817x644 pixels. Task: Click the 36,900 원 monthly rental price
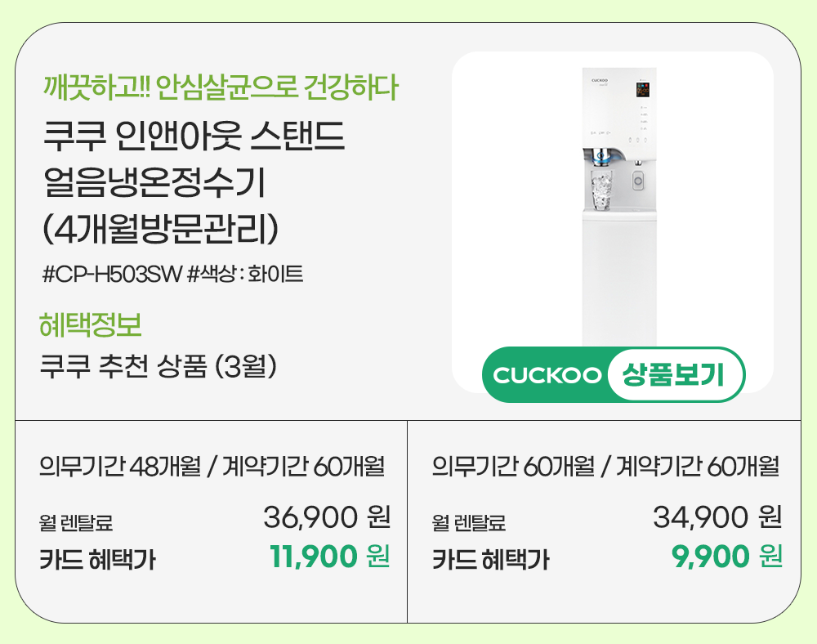pyautogui.click(x=326, y=517)
